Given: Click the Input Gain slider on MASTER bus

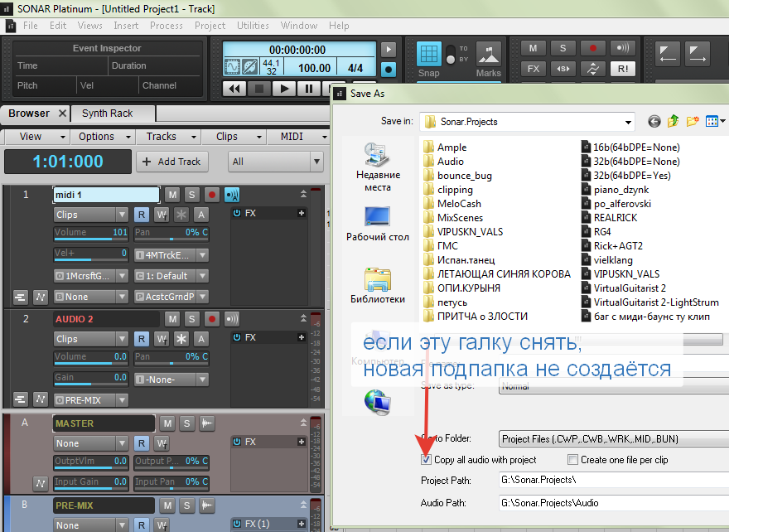Looking at the screenshot, I should [91, 482].
